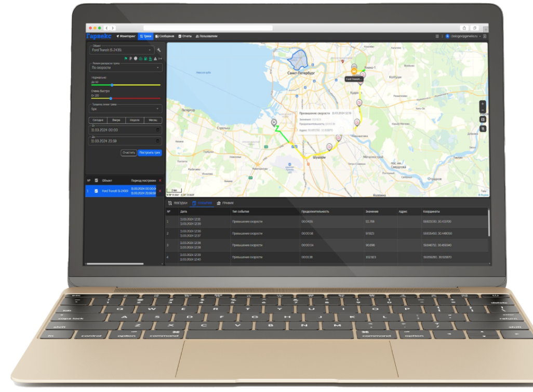Zoom in the map with plus button
The height and width of the screenshot is (392, 533).
click(x=483, y=104)
